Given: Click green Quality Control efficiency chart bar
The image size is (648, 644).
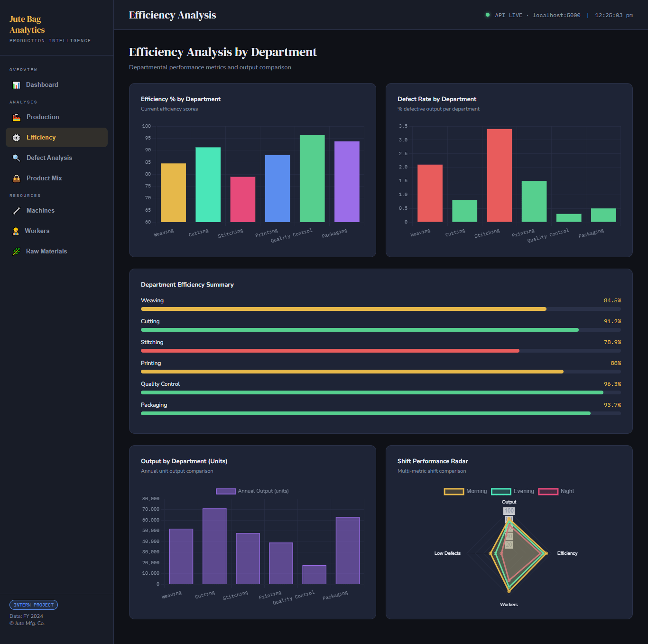Looking at the screenshot, I should pos(312,178).
